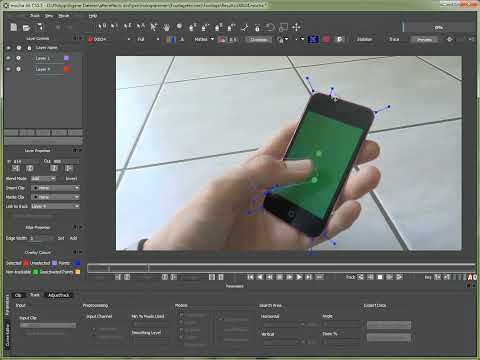Click Layer 1 purple colour swatch

(66, 58)
